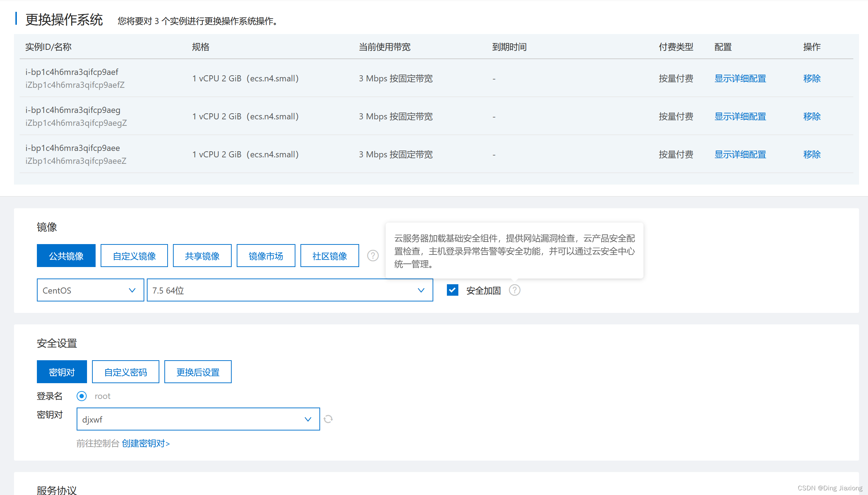The image size is (868, 495).
Task: Click the help icon next to 社区镜像
Action: click(373, 256)
